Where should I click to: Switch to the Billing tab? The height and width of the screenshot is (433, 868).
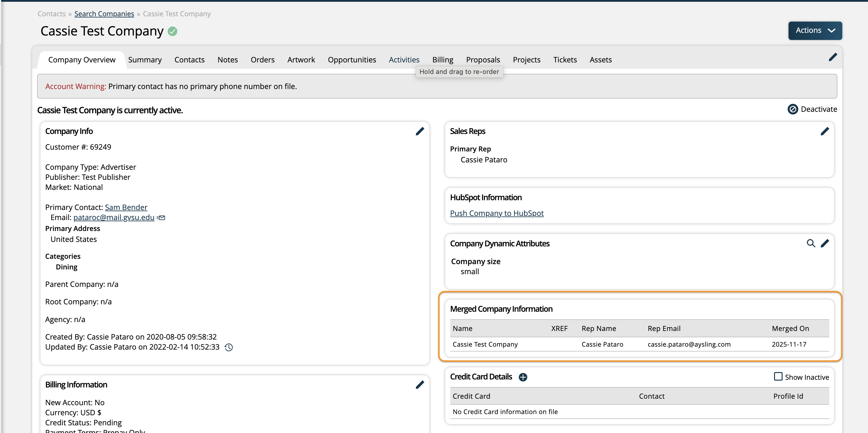click(x=443, y=60)
